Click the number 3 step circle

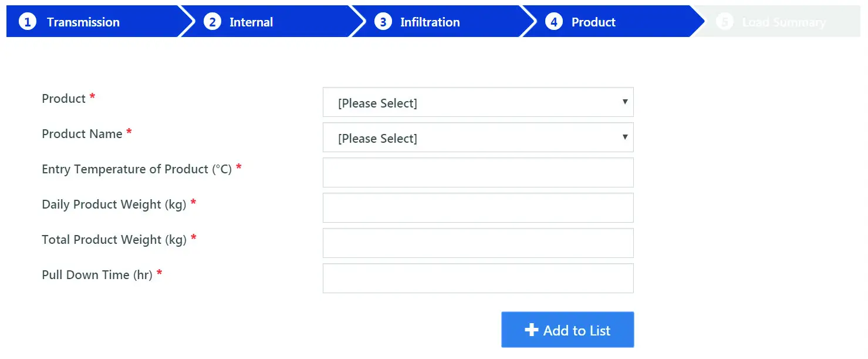point(383,22)
